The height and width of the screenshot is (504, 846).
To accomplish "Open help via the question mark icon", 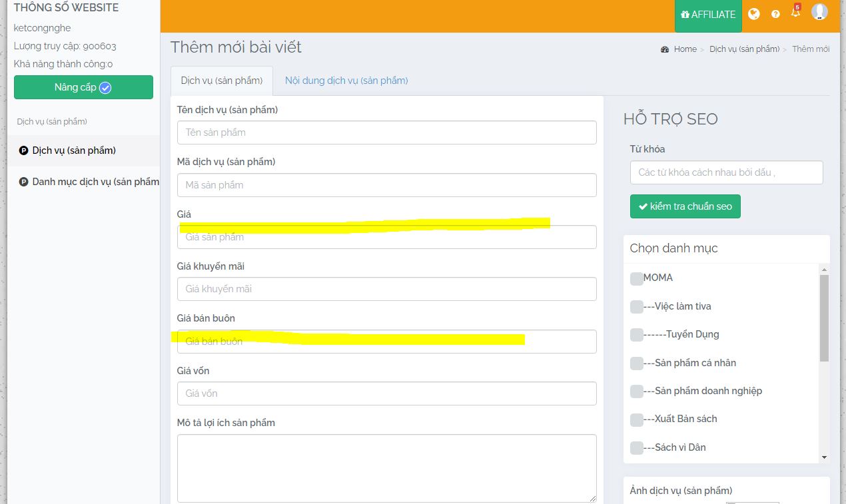I will (x=775, y=14).
